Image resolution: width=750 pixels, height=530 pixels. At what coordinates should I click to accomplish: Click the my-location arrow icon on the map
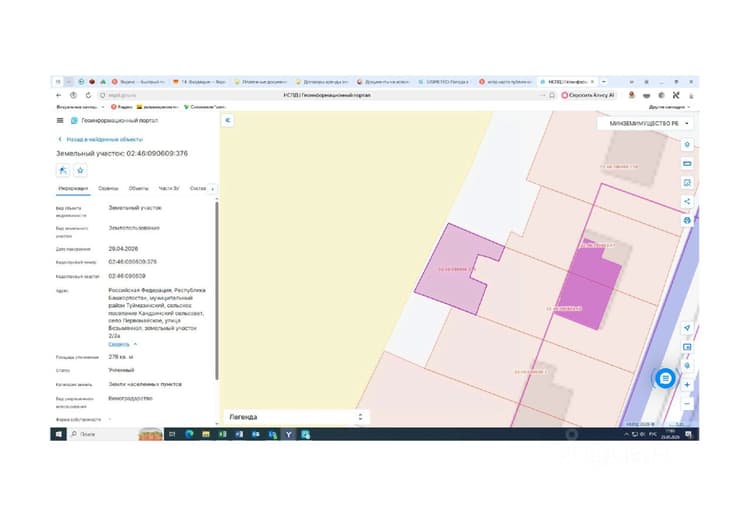point(687,328)
